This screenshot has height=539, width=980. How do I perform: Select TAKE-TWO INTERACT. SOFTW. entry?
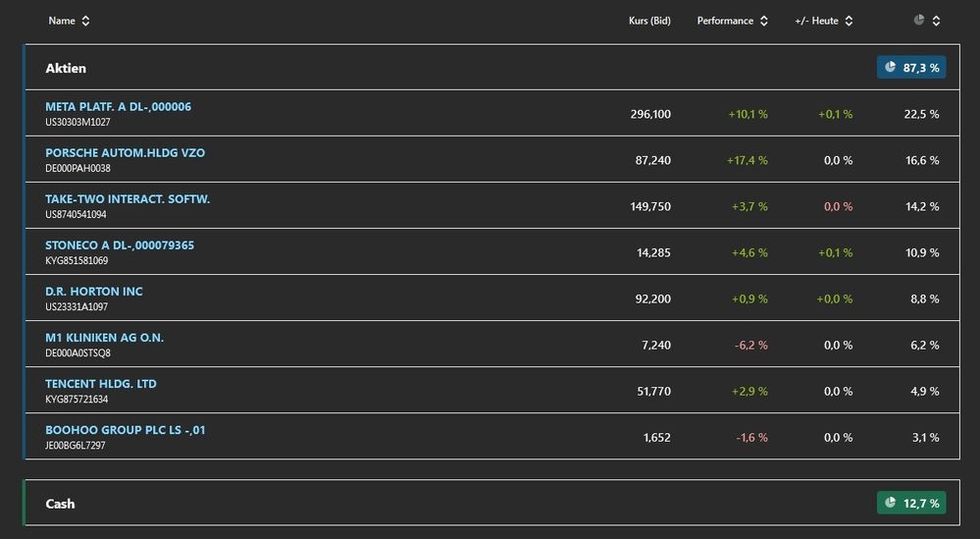[128, 198]
